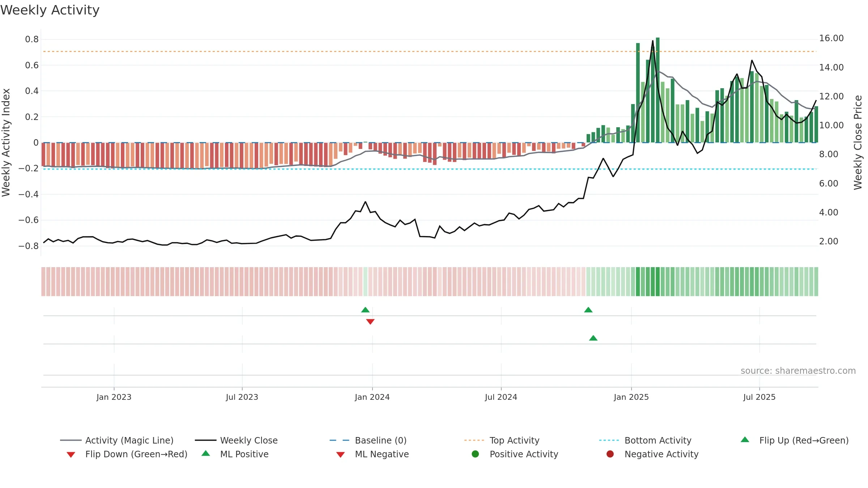Image resolution: width=868 pixels, height=488 pixels.
Task: Click the 16.00 price axis value
Action: tap(831, 38)
